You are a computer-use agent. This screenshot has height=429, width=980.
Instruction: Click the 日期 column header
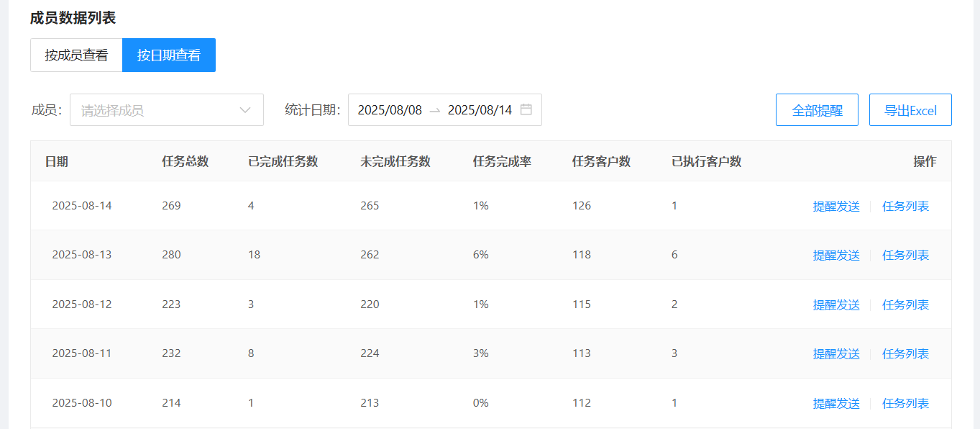click(57, 161)
